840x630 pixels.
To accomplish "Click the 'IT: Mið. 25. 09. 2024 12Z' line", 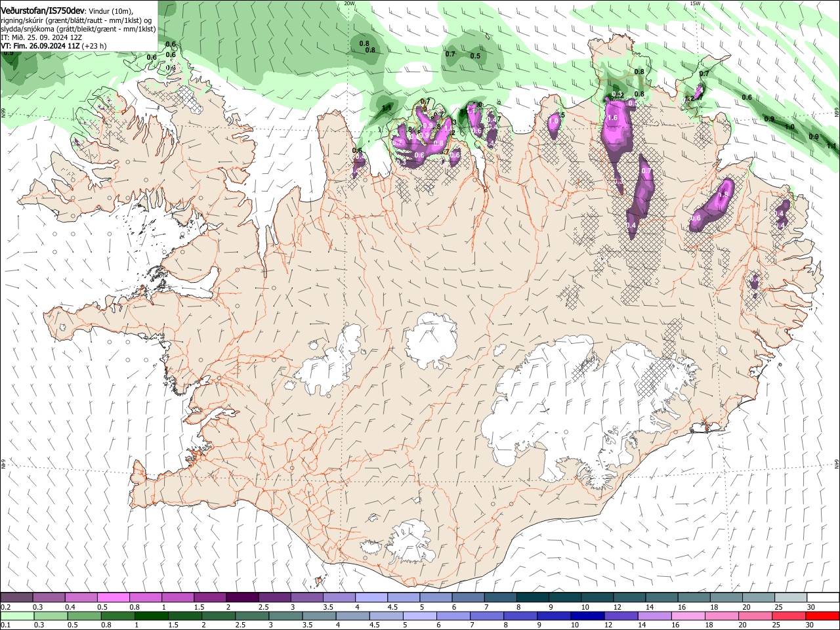I will coord(41,37).
